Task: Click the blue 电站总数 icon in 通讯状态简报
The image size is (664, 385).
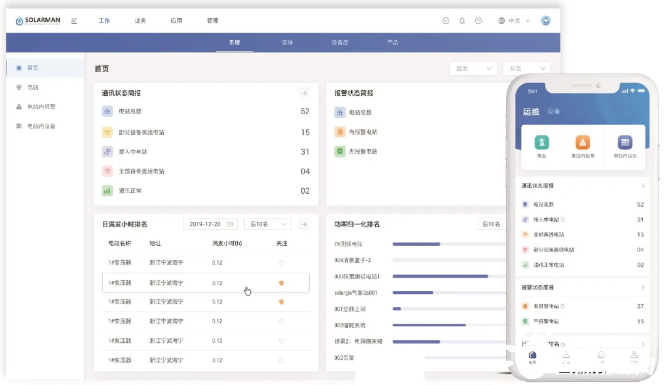Action: coord(107,111)
